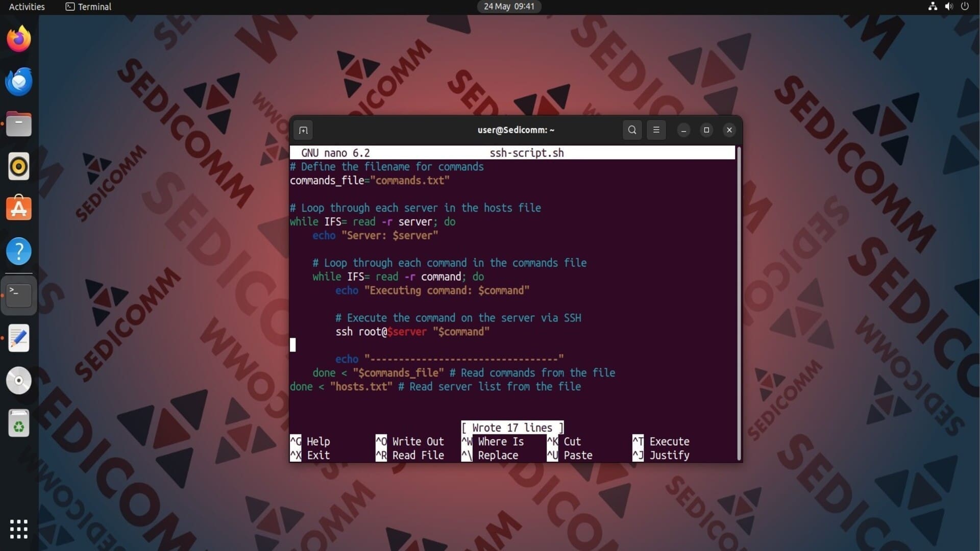980x551 pixels.
Task: Launch Firefox from the dock
Action: (19, 39)
